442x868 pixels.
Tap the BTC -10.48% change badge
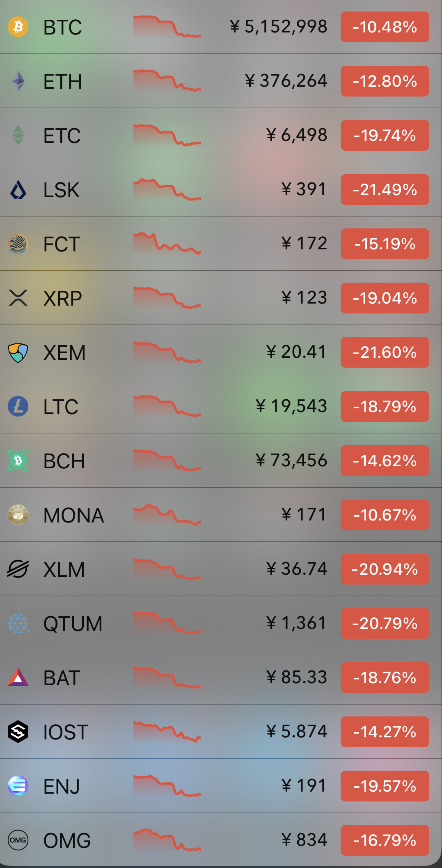pyautogui.click(x=385, y=27)
